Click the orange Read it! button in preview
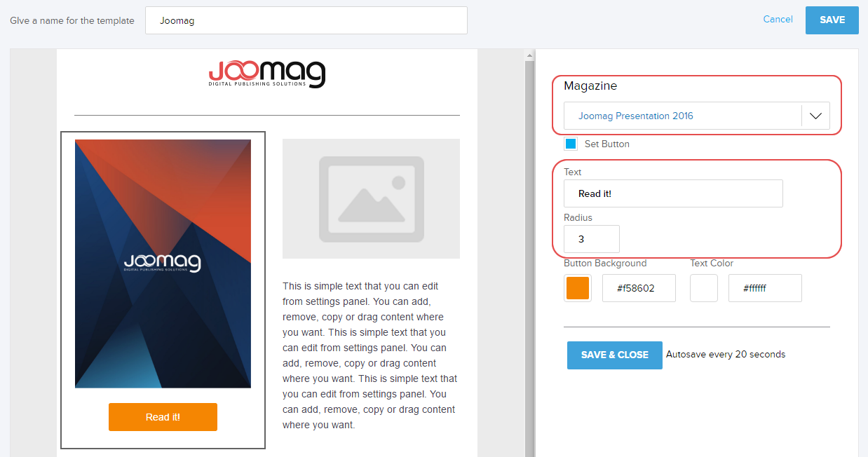Screen dimensions: 868x457 coord(163,417)
